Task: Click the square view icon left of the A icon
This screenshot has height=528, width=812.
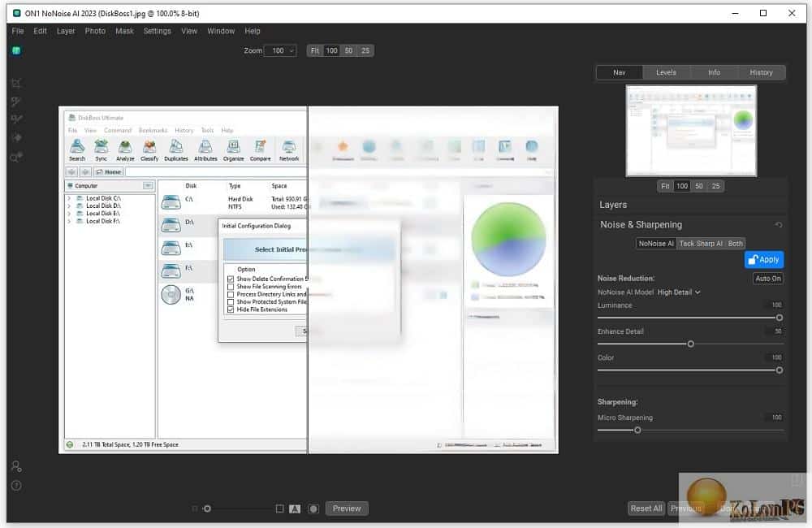Action: 279,509
